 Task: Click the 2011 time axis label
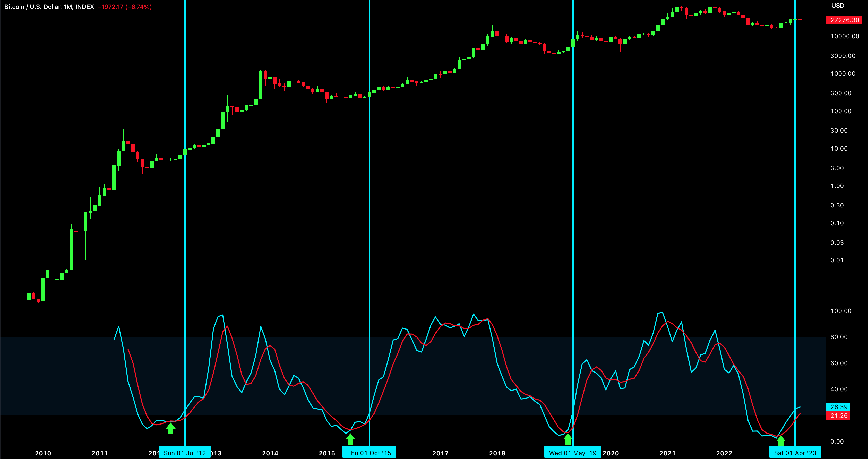pyautogui.click(x=100, y=453)
